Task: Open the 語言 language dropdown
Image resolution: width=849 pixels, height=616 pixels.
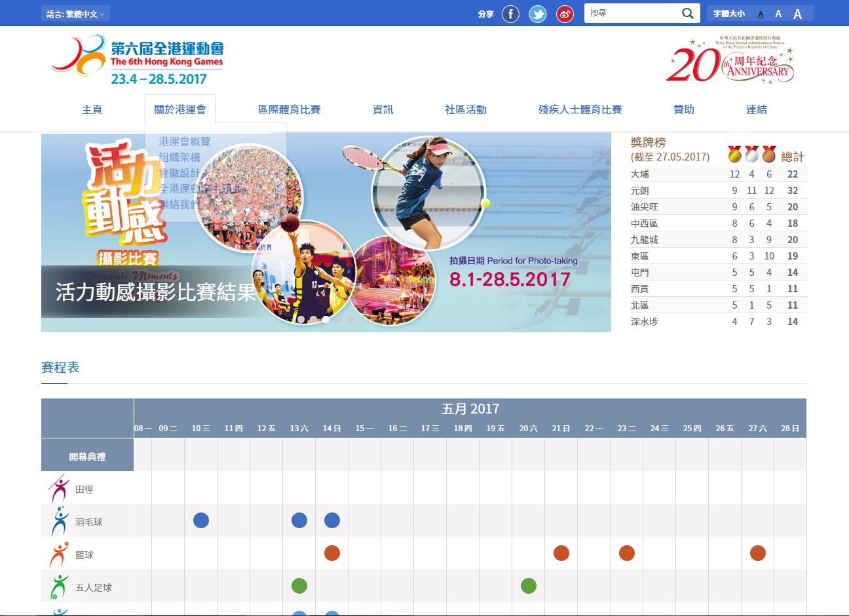Action: 75,14
